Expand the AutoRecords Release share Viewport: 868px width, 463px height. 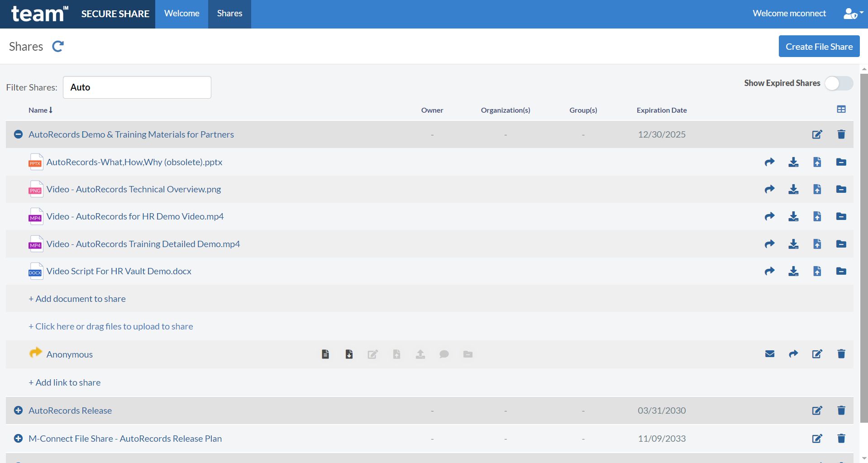click(x=18, y=410)
